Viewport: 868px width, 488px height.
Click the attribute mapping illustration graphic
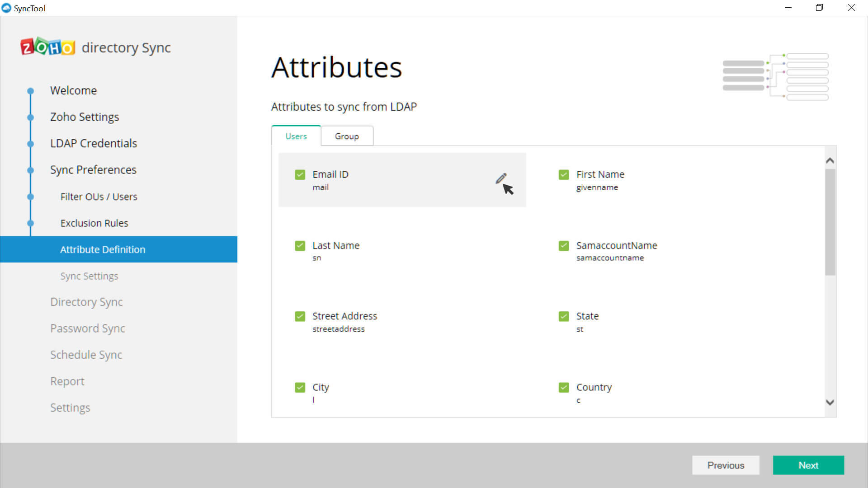click(775, 76)
